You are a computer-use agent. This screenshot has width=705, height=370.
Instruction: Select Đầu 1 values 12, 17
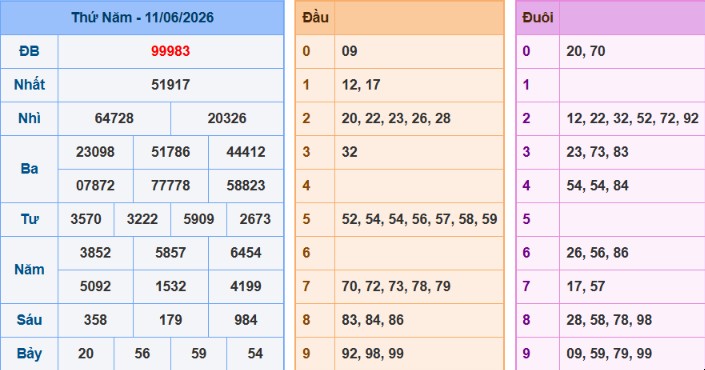click(x=361, y=85)
